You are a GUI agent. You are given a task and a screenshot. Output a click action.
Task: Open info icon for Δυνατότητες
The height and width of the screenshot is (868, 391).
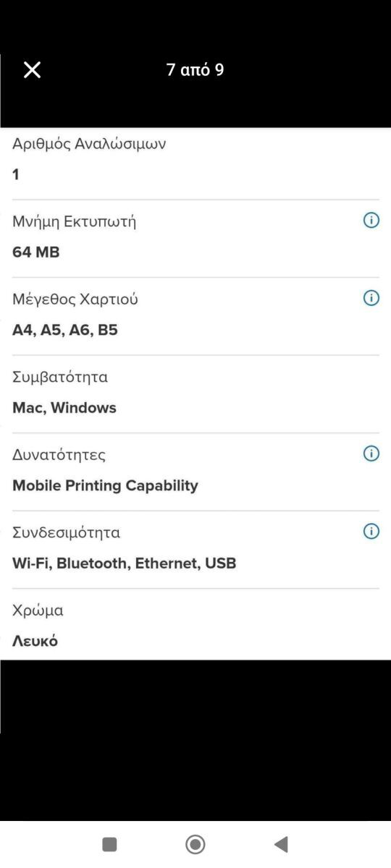(371, 454)
